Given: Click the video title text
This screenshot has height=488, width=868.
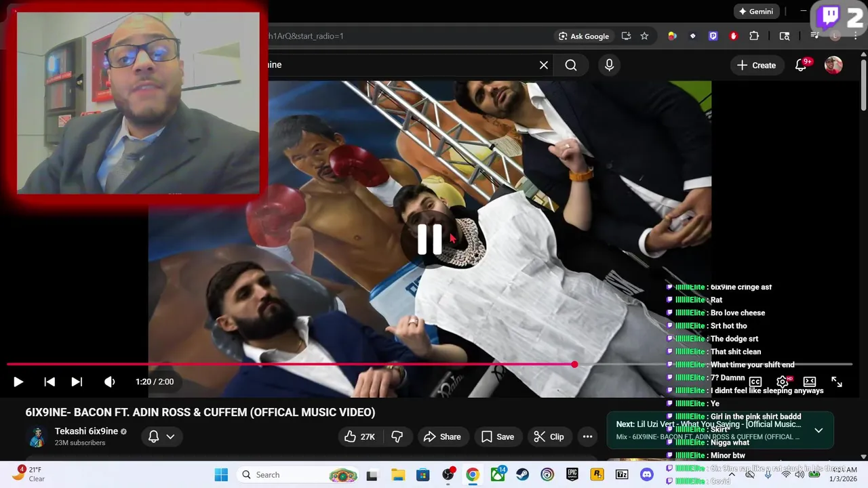Looking at the screenshot, I should (x=200, y=412).
